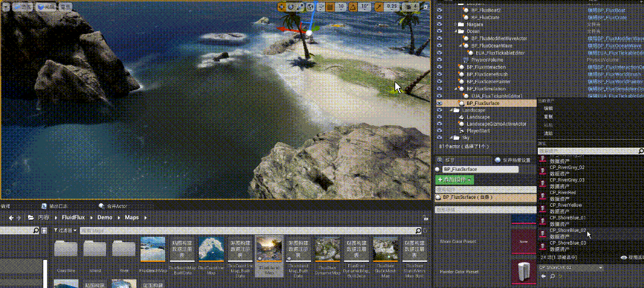Toggle grid snapping icon in viewport toolbar

329,7
